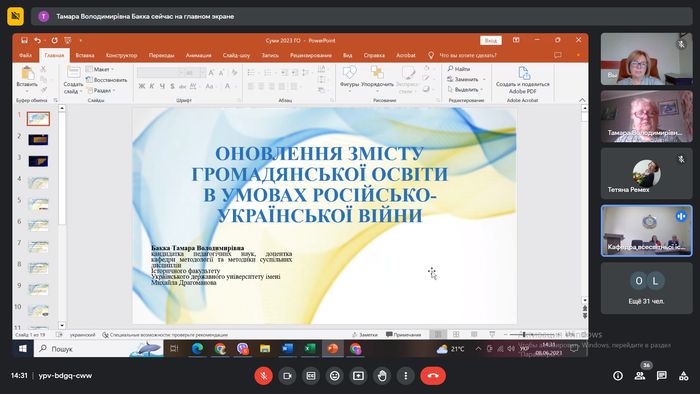Image resolution: width=700 pixels, height=394 pixels.
Task: Open the emoji reactions button
Action: click(x=334, y=376)
